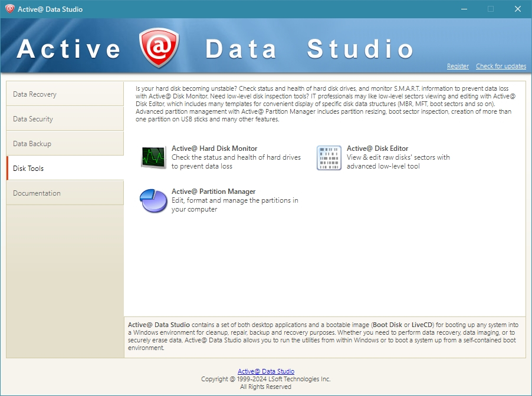Minimize the Active@ Data Studio window
The image size is (532, 396).
tap(464, 9)
